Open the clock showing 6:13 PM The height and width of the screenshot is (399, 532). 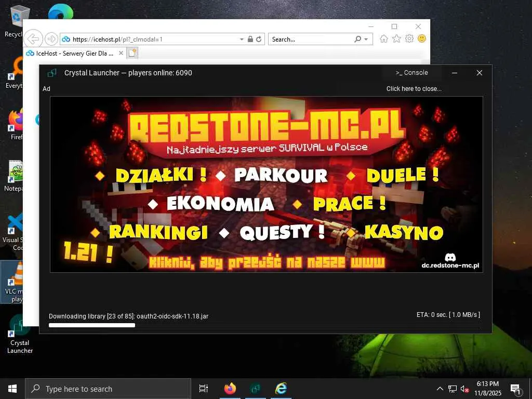click(487, 389)
